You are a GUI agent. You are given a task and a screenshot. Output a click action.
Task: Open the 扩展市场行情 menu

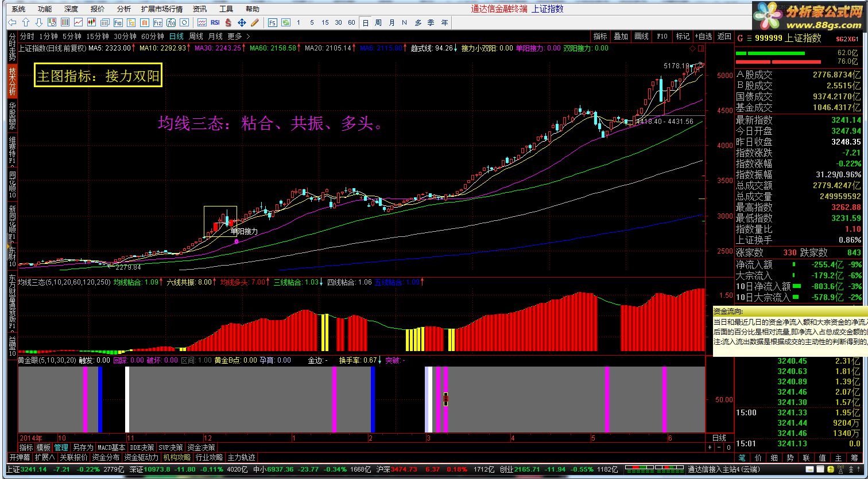162,9
